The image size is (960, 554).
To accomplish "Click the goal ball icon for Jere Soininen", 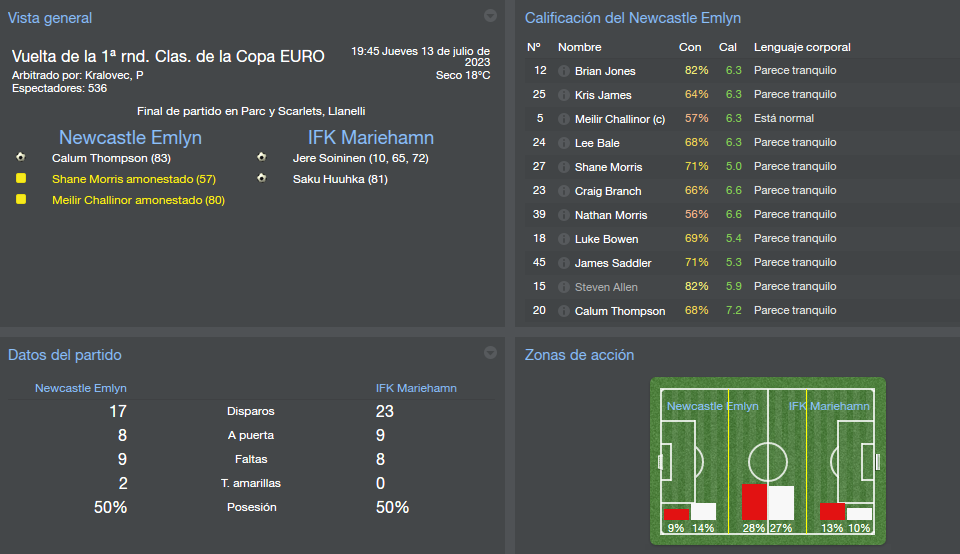I will pyautogui.click(x=261, y=157).
